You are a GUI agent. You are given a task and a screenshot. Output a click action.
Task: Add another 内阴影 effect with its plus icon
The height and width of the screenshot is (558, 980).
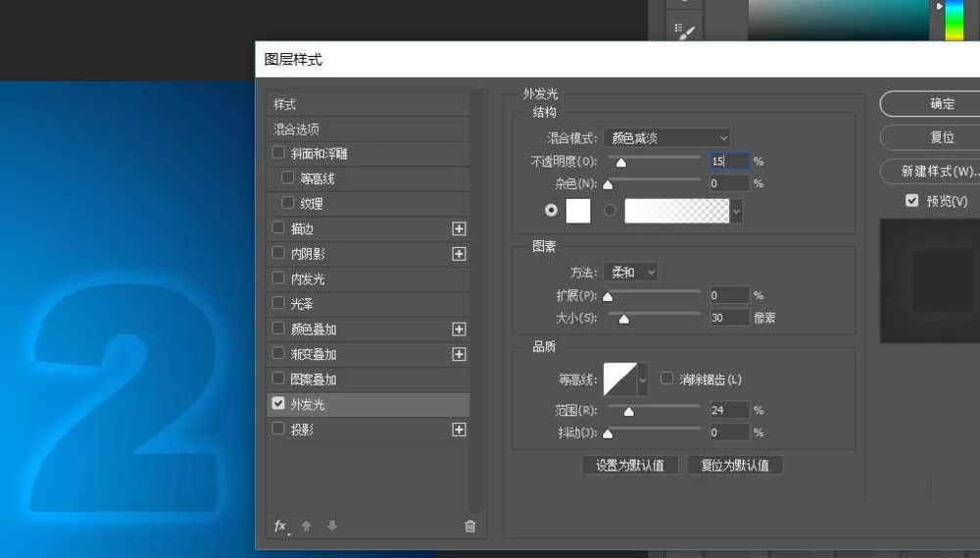click(x=459, y=254)
